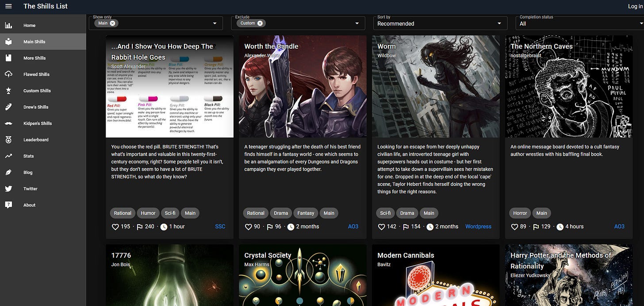The image size is (644, 306).
Task: Click the Kidpen's Shills mustache icon
Action: (8, 123)
